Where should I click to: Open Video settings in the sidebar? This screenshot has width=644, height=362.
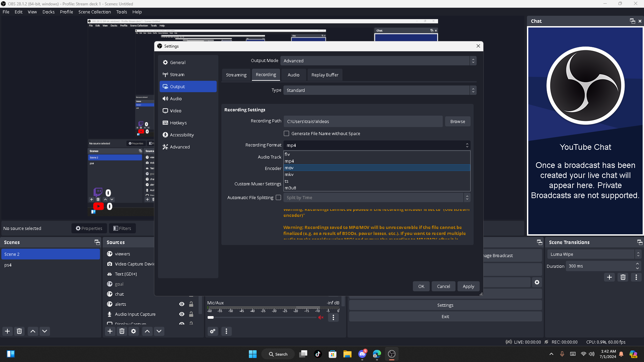click(188, 111)
